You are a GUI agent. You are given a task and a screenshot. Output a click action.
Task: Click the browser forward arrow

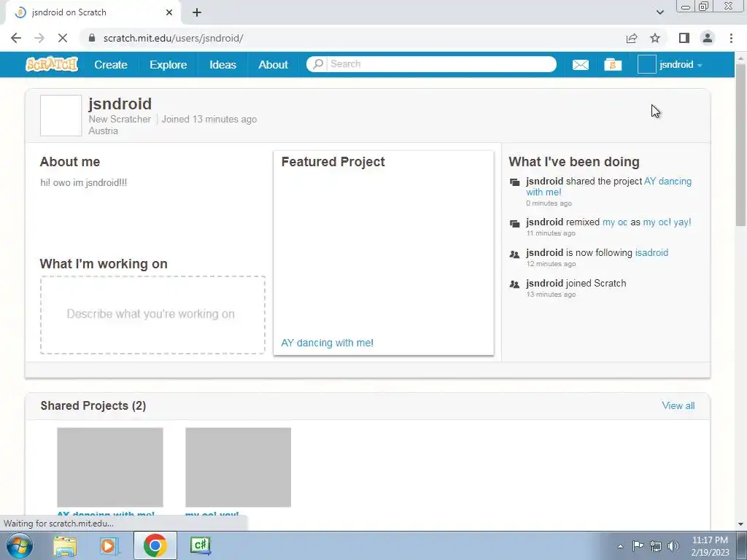click(x=39, y=38)
